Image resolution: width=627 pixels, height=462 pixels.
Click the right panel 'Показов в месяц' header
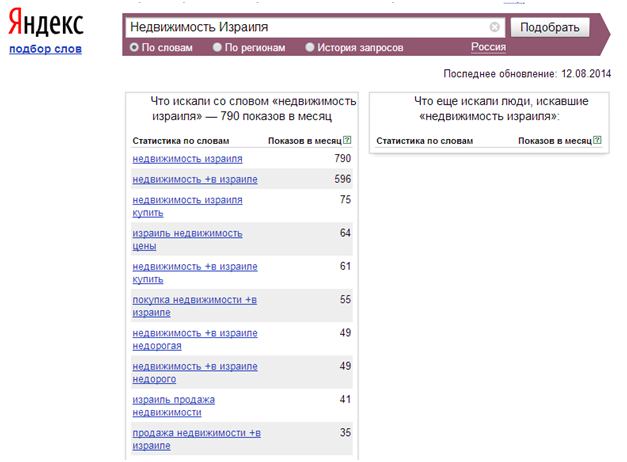pyautogui.click(x=555, y=141)
